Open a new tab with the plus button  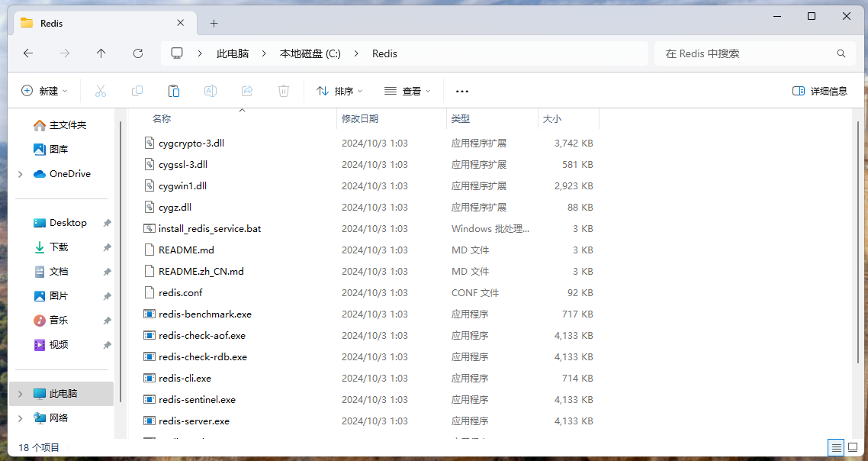(x=214, y=23)
